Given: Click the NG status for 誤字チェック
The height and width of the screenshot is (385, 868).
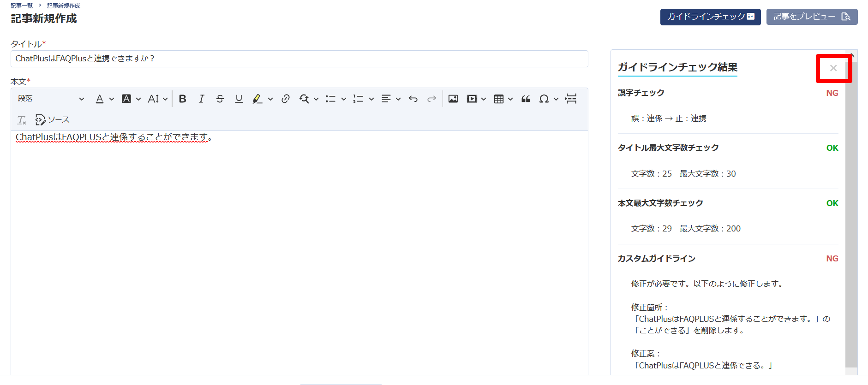Looking at the screenshot, I should pos(832,93).
